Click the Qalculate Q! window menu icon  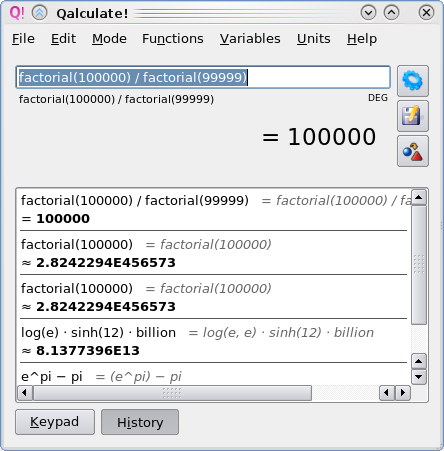tap(17, 13)
